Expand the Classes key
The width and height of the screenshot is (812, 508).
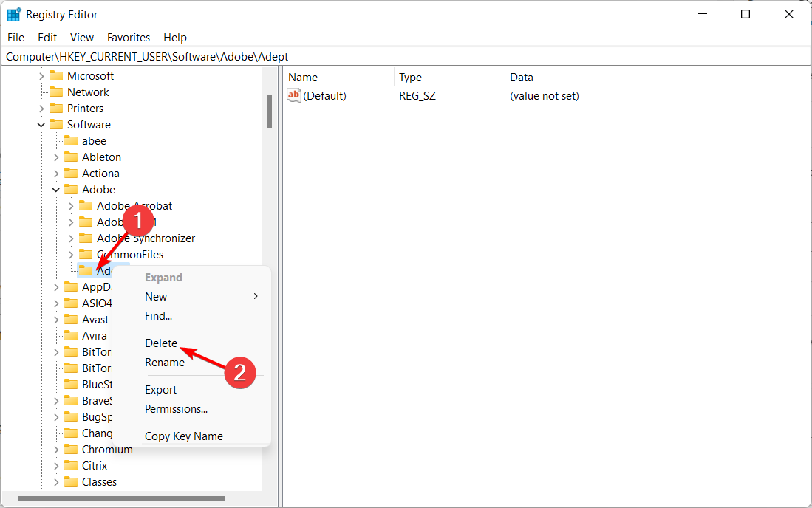point(56,482)
